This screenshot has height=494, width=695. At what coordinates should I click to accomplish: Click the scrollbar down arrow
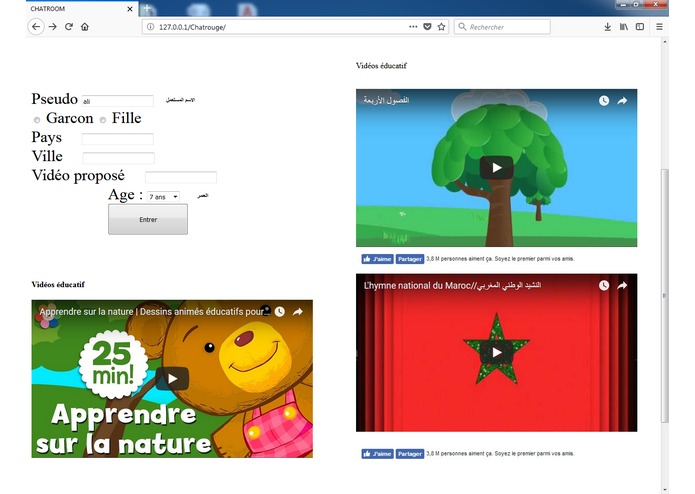[664, 490]
